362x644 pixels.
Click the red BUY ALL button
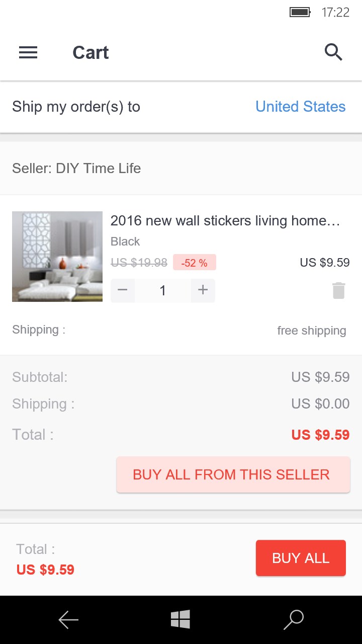301,558
